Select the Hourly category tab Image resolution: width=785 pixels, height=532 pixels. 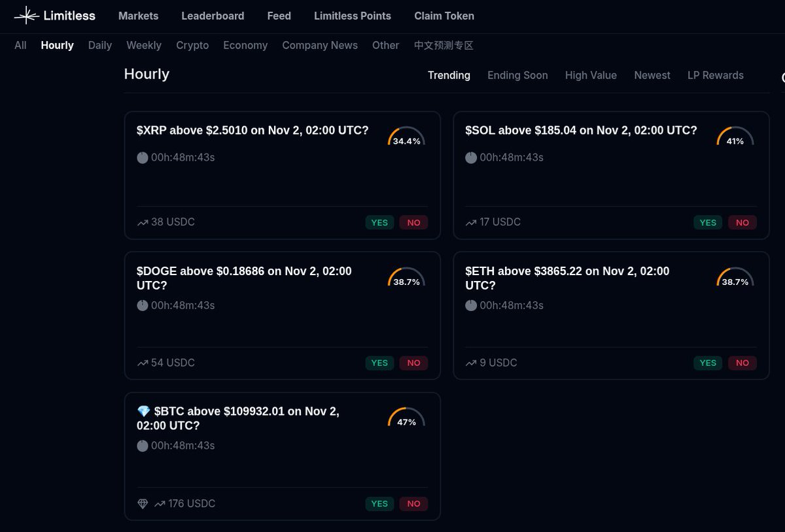[57, 45]
